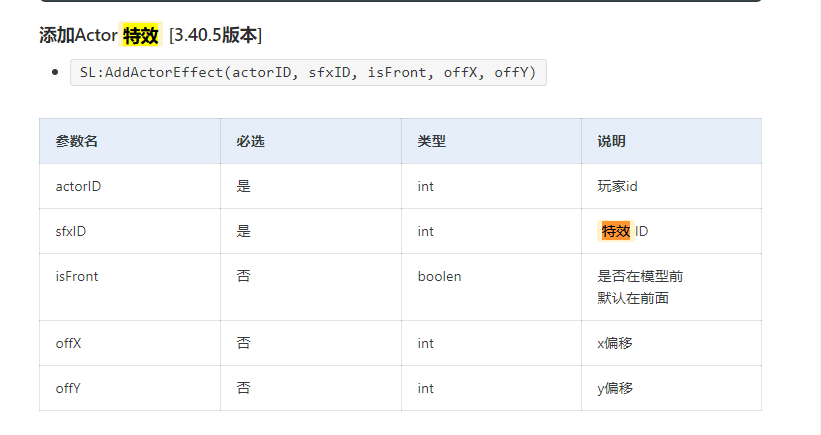
Task: Select the 必选 column header
Action: click(250, 141)
